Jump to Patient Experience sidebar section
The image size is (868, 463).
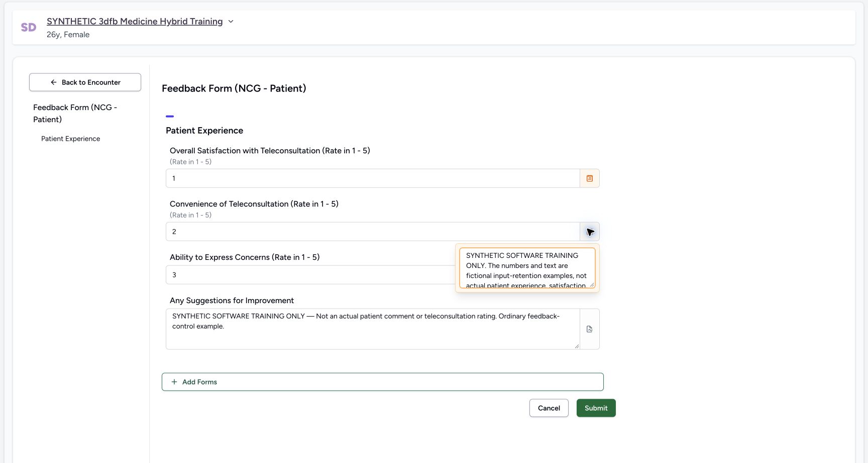pos(71,139)
